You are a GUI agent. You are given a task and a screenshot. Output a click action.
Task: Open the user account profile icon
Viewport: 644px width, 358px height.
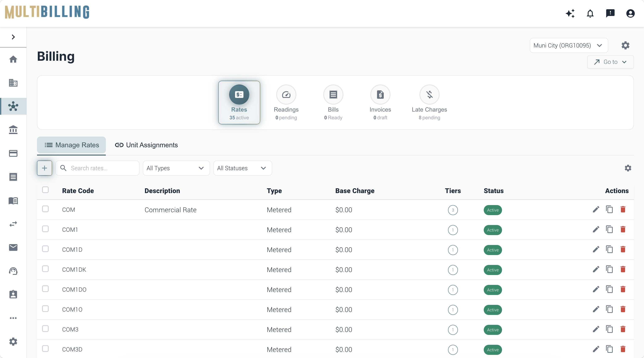630,13
